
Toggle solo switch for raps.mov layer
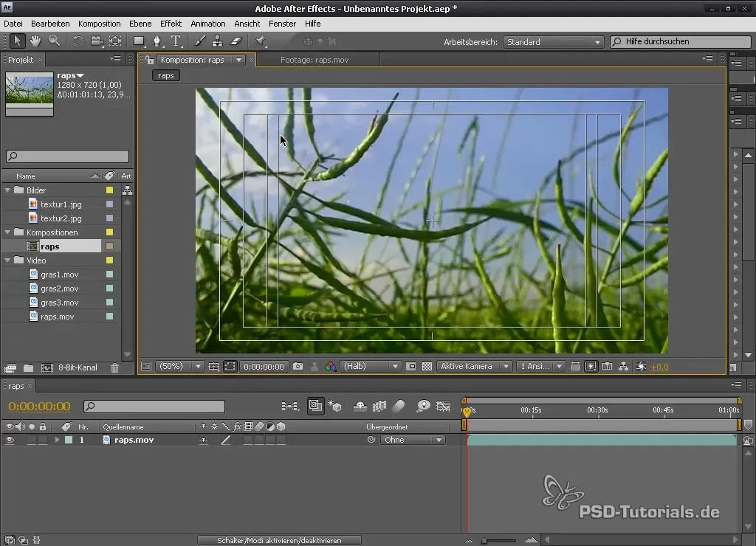click(x=31, y=440)
